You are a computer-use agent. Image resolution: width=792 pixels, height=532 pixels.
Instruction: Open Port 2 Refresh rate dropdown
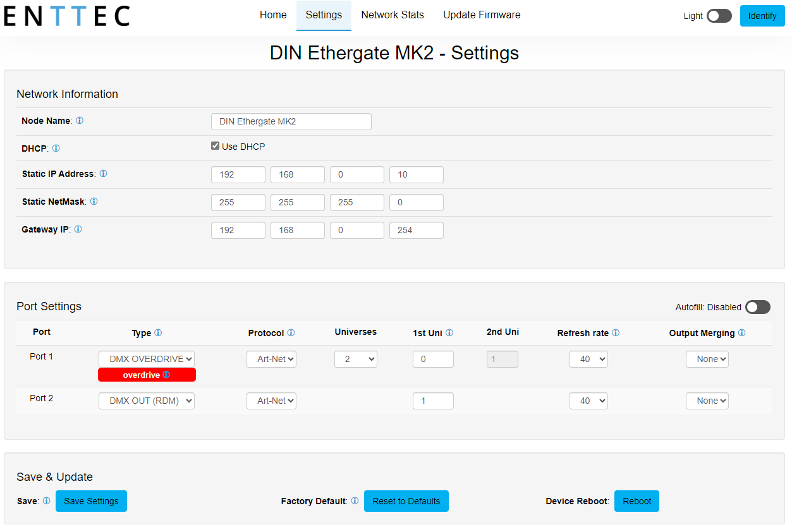(588, 401)
